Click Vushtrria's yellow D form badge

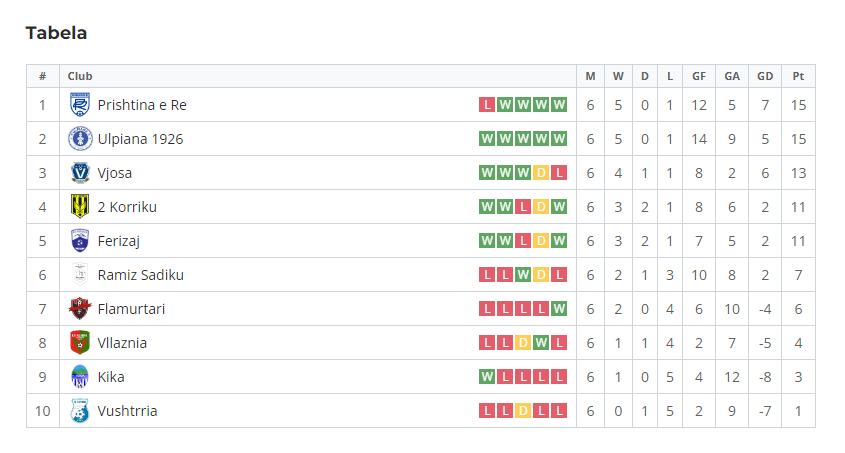click(523, 411)
